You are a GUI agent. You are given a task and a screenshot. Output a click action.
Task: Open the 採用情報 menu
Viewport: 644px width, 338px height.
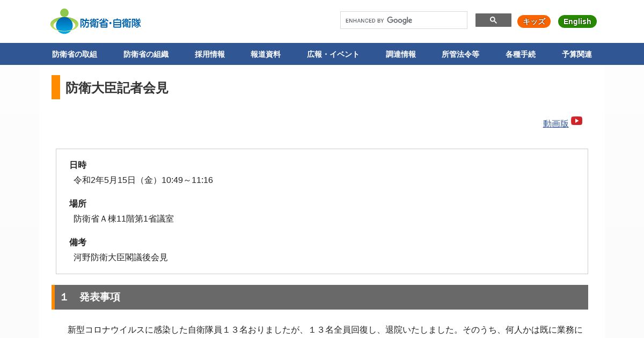click(x=210, y=54)
